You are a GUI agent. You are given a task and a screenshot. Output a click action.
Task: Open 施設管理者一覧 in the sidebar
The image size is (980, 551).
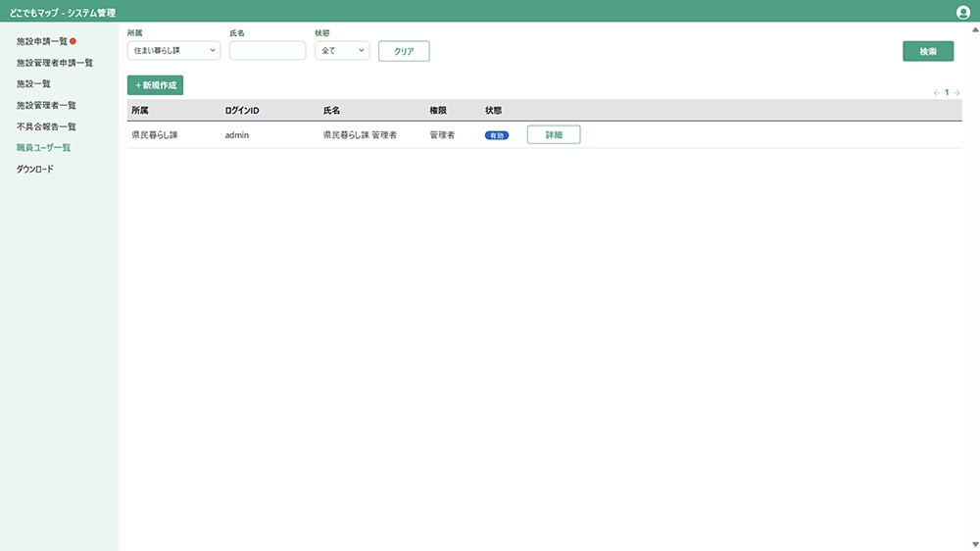(x=46, y=105)
